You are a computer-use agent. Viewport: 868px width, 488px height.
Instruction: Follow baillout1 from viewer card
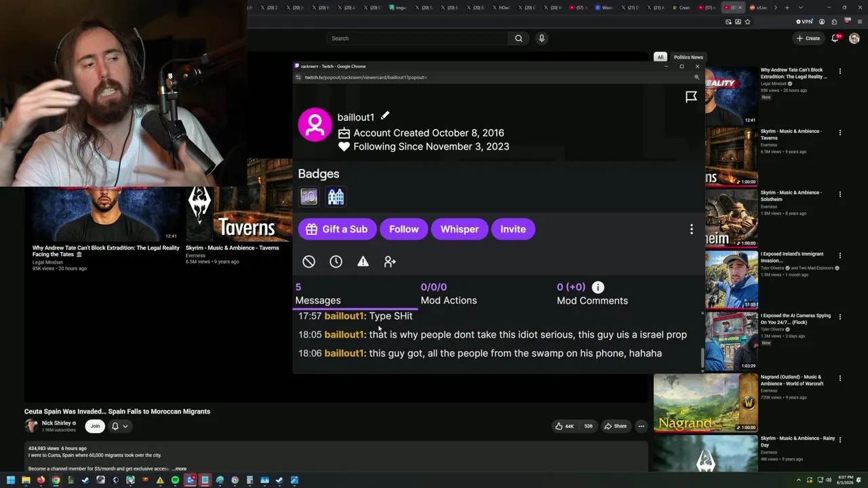tap(403, 229)
